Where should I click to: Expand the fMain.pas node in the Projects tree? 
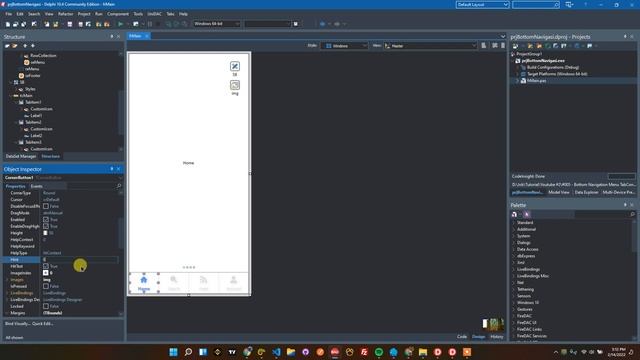pyautogui.click(x=518, y=81)
